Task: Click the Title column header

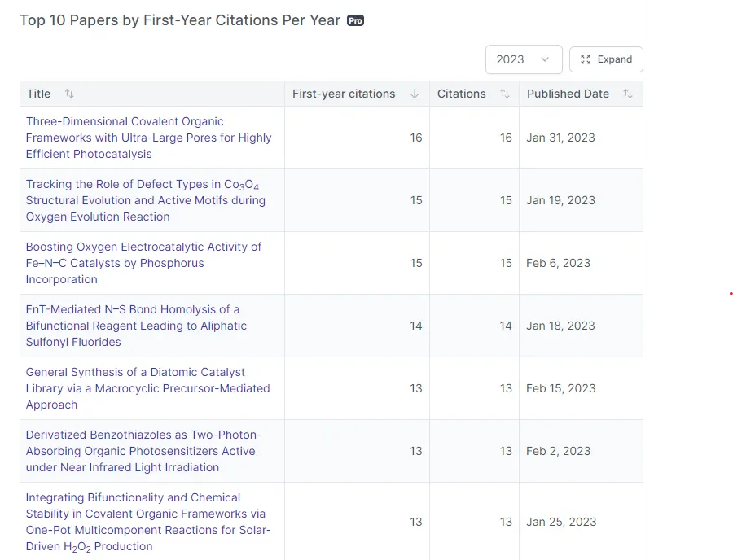Action: (38, 94)
